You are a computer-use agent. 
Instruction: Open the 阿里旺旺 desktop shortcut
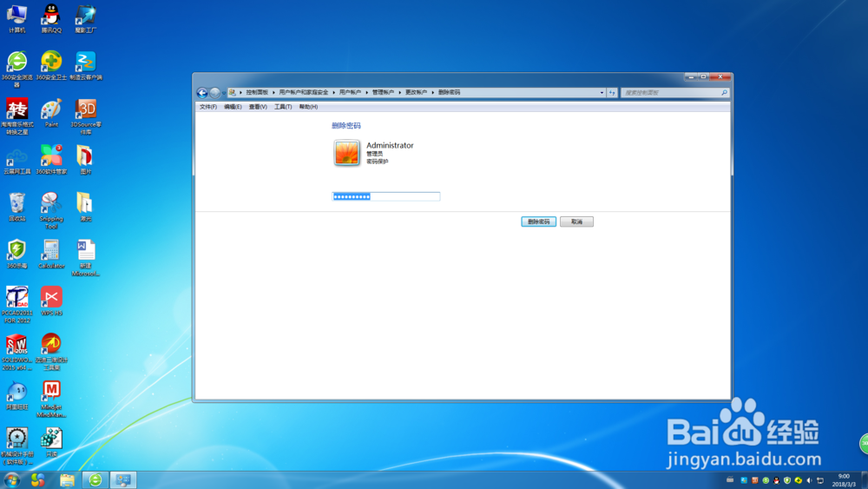(17, 395)
